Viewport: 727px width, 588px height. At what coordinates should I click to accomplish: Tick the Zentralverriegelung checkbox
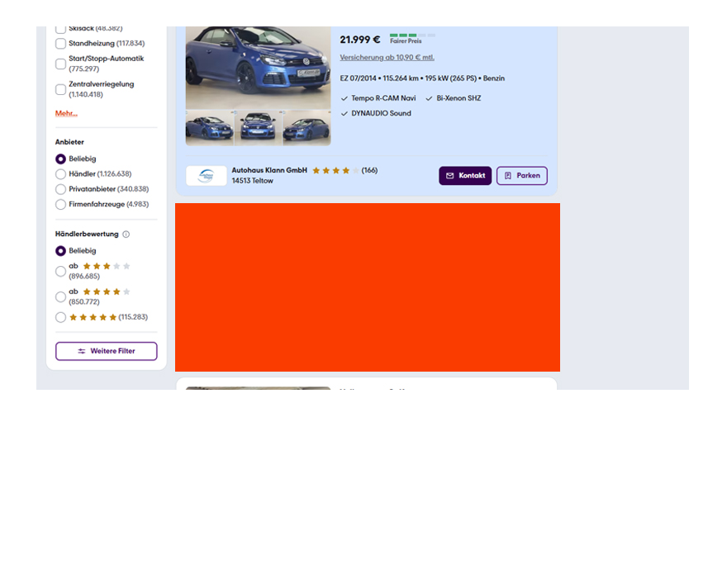tap(60, 89)
